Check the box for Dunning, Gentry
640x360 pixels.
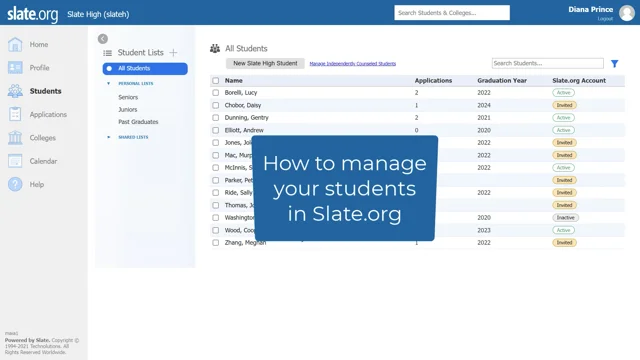pos(216,118)
